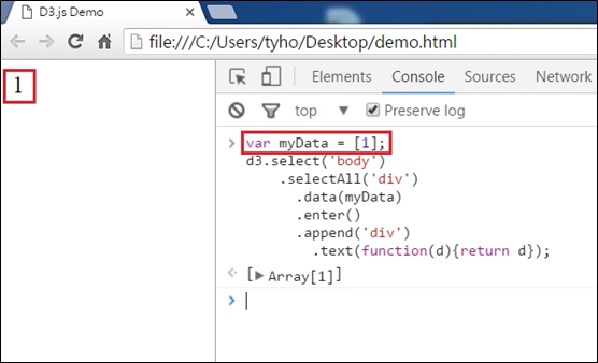Open a new browser tab
The height and width of the screenshot is (363, 598).
click(x=222, y=12)
